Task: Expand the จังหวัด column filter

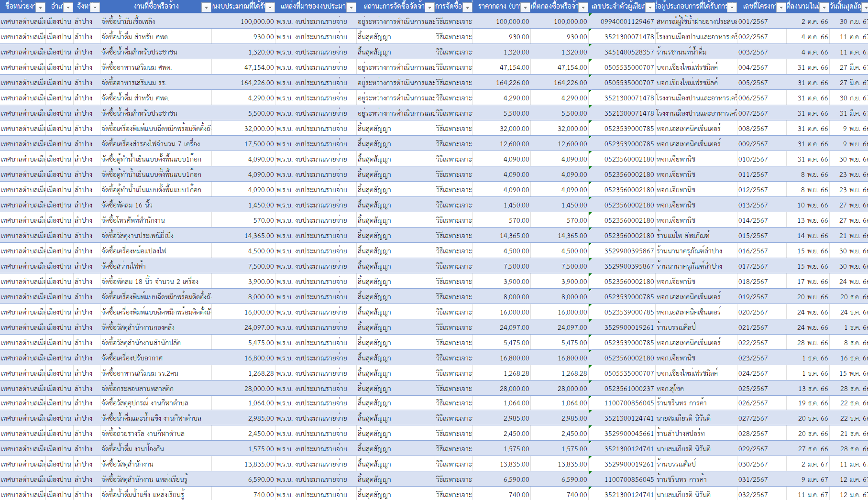Action: pos(95,7)
